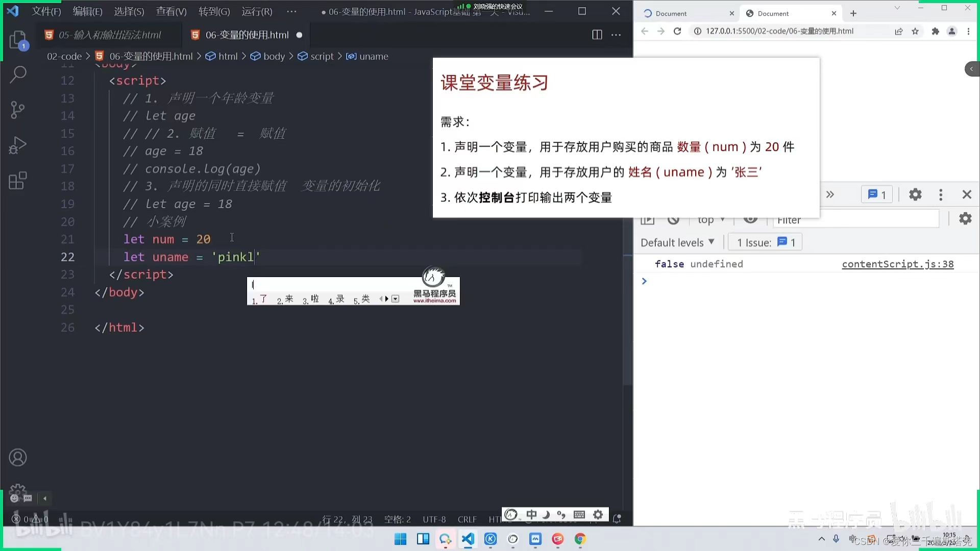Image resolution: width=980 pixels, height=551 pixels.
Task: Toggle the IME moon half-width button
Action: 546,515
